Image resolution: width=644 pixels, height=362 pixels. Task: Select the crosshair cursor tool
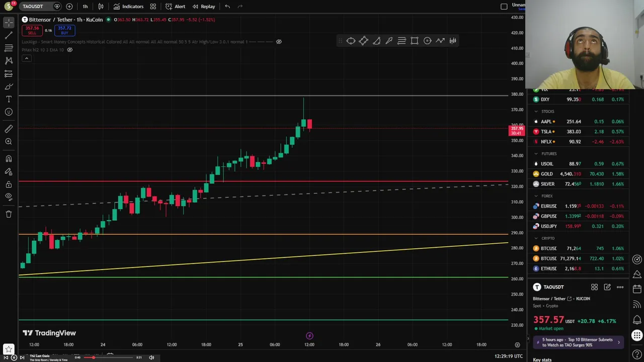[9, 23]
